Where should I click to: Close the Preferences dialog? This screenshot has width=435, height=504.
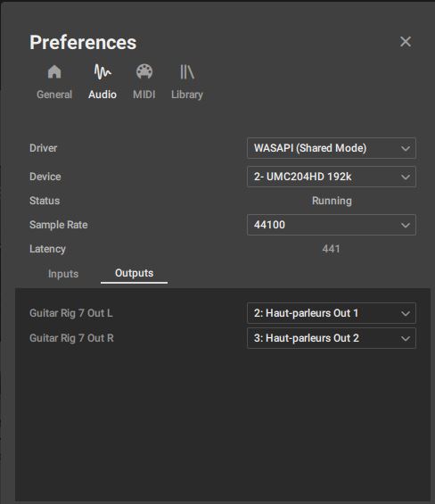[x=406, y=41]
